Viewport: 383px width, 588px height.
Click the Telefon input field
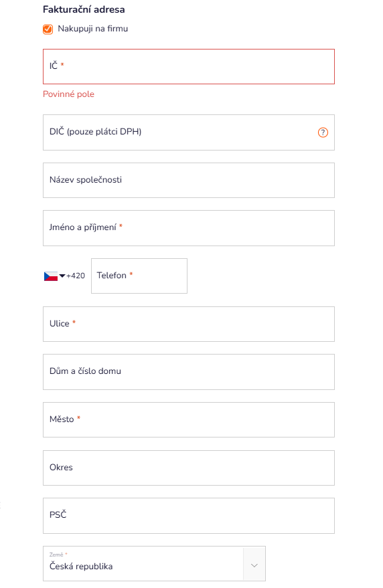(139, 276)
